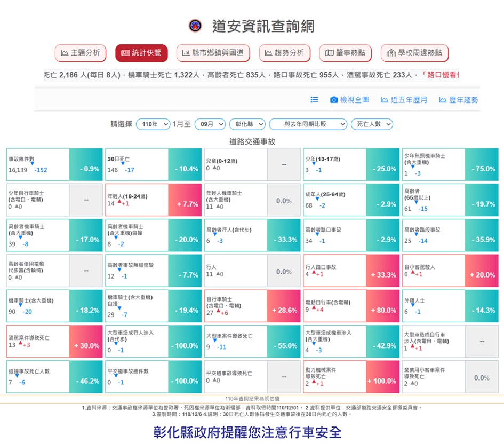Screen dimensions: 504x443
Task: Open the 事故總件數 statistics tile
Action: (x=54, y=164)
